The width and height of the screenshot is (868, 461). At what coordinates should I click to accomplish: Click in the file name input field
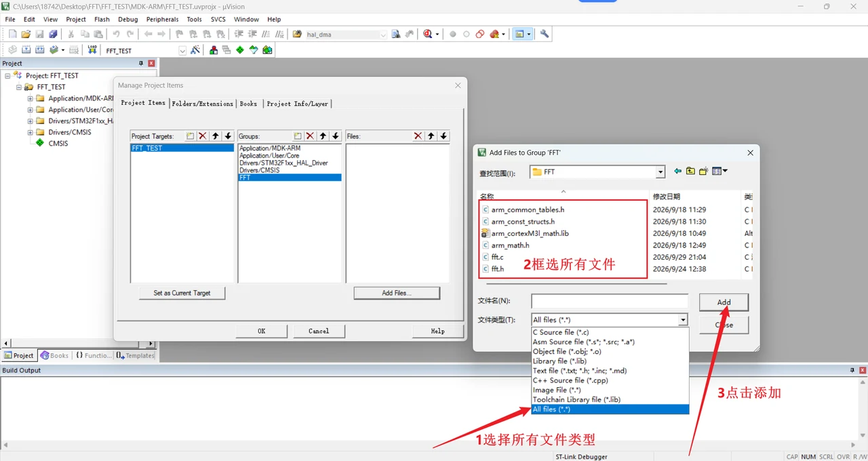(x=609, y=301)
